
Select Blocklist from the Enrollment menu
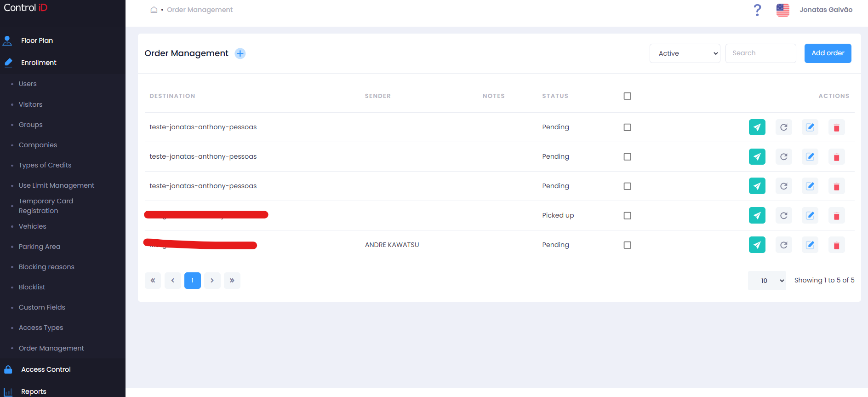click(32, 287)
